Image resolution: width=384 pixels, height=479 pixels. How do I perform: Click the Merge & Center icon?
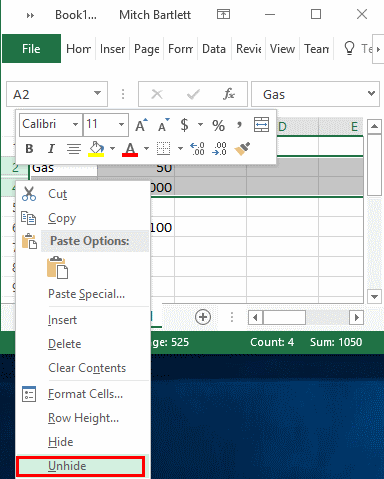click(x=261, y=125)
